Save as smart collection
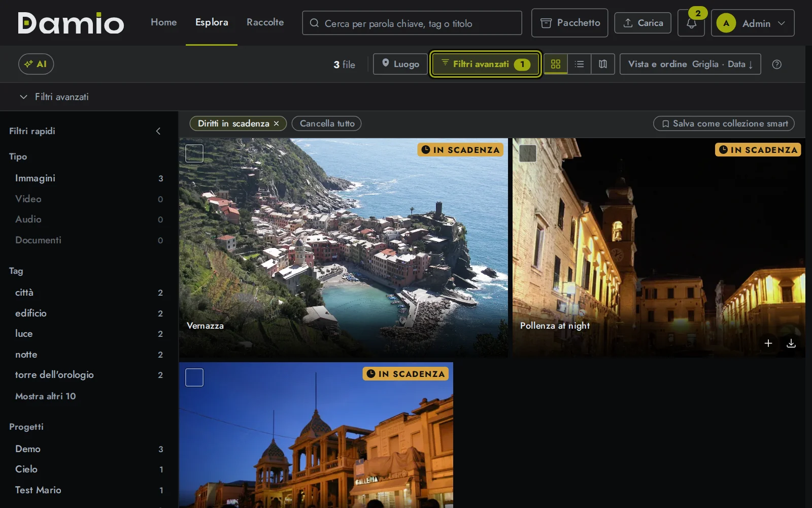This screenshot has width=812, height=508. [724, 123]
